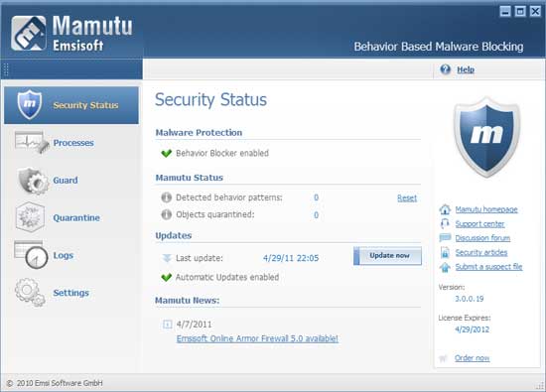The width and height of the screenshot is (546, 392).
Task: Reset detected behavior patterns counter
Action: [x=407, y=198]
